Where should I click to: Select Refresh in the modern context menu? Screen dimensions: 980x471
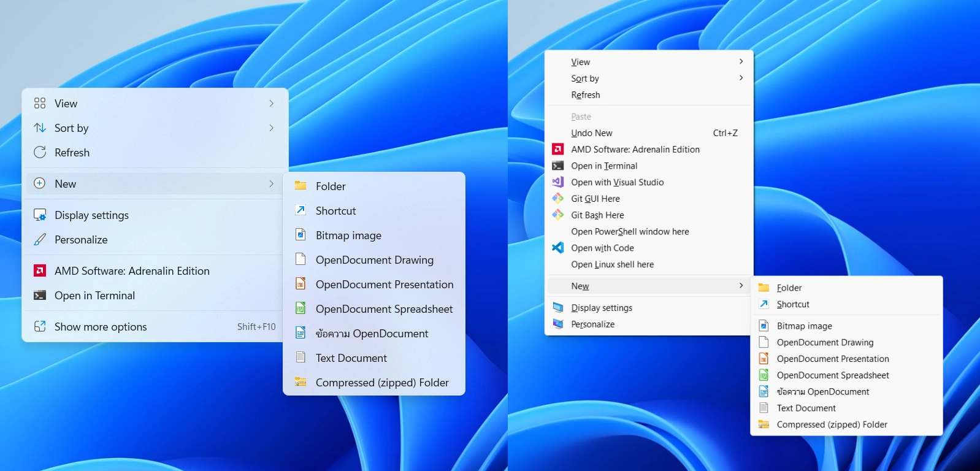[155, 152]
